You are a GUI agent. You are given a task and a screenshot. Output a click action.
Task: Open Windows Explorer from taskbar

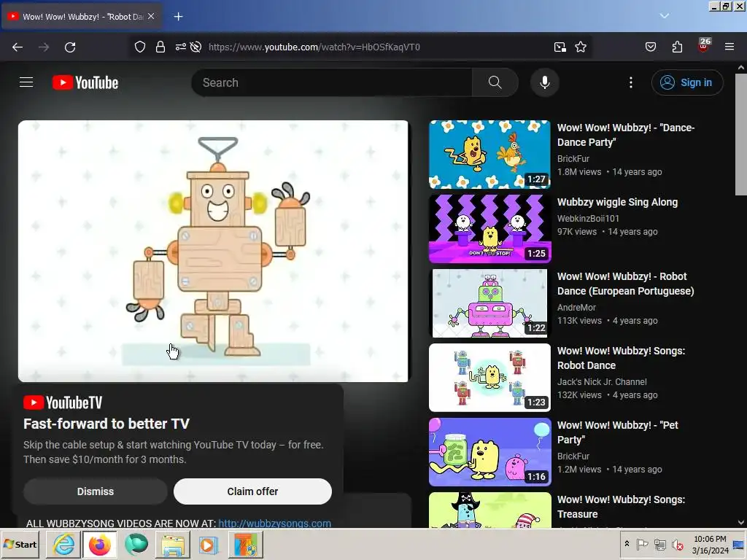172,544
